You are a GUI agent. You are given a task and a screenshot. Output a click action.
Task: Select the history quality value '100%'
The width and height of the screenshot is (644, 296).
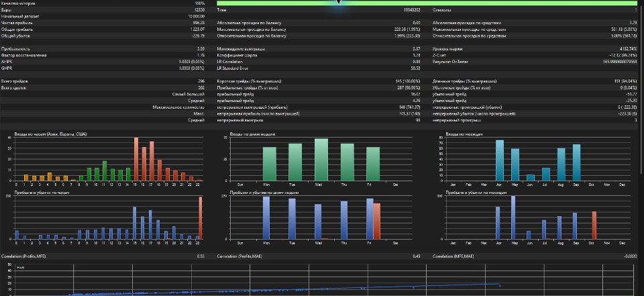(x=200, y=3)
